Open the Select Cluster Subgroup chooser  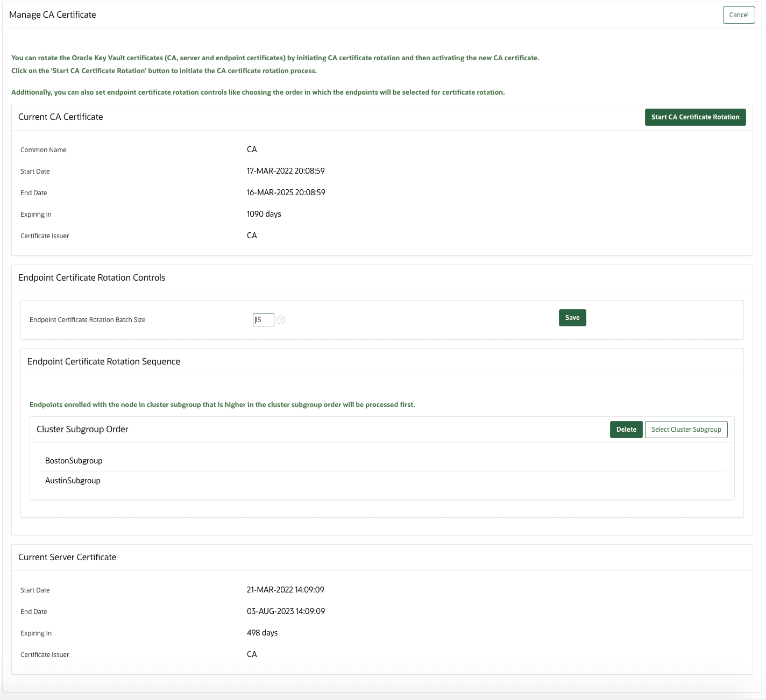tap(686, 429)
